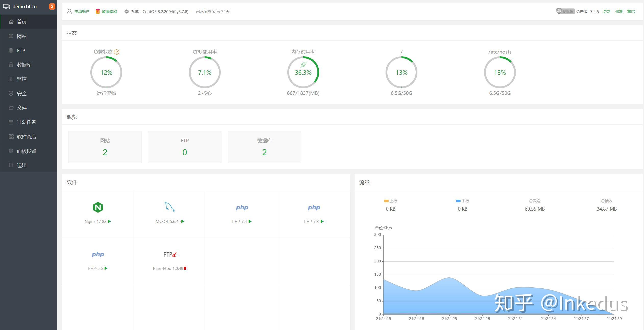This screenshot has width=644, height=330.
Task: Click the user icon beside 宝塔账户
Action: [x=69, y=11]
